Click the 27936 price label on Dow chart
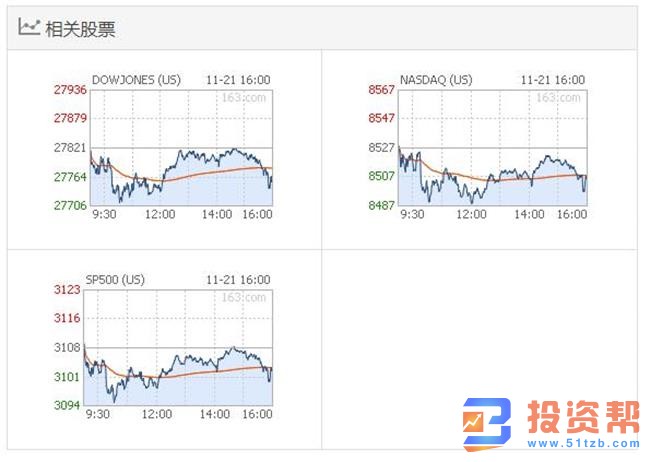This screenshot has width=650, height=462. point(70,90)
